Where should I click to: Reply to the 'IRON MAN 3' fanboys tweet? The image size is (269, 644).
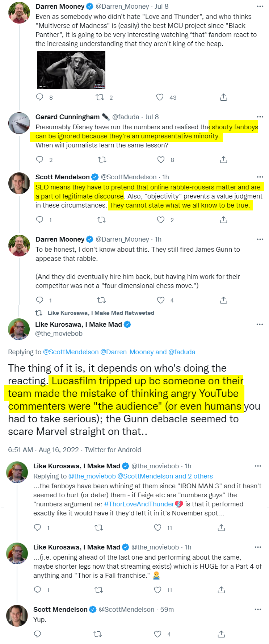(37, 527)
